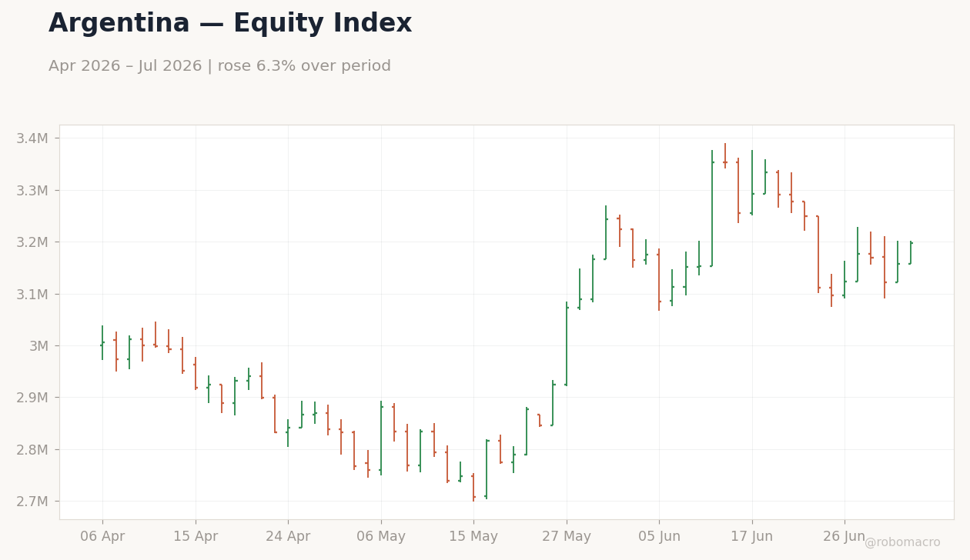Select the 15 May x-axis label
This screenshot has height=560, width=970.
click(x=473, y=536)
